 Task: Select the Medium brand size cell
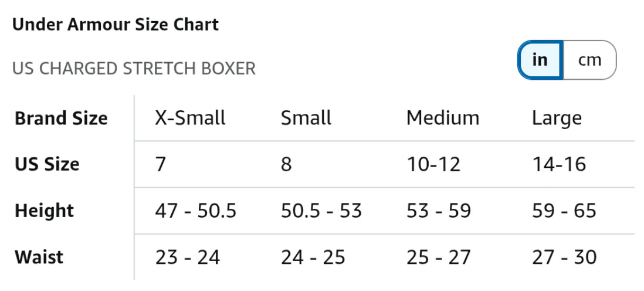point(443,119)
